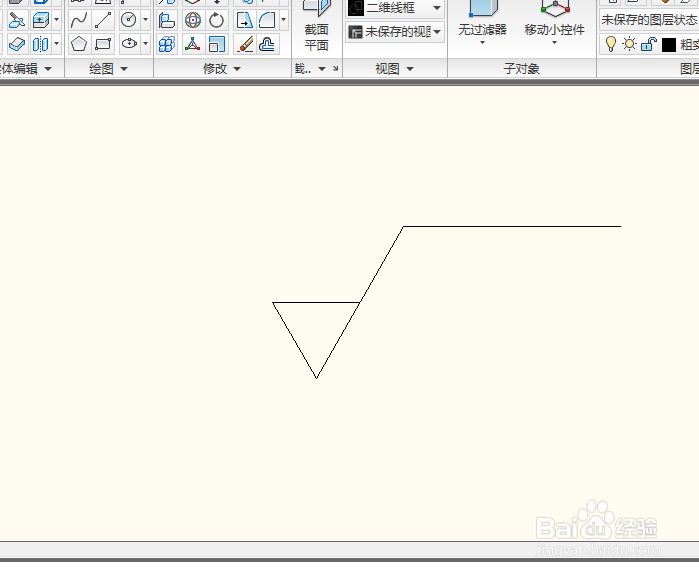Toggle layer on/off lightbulb icon

610,44
